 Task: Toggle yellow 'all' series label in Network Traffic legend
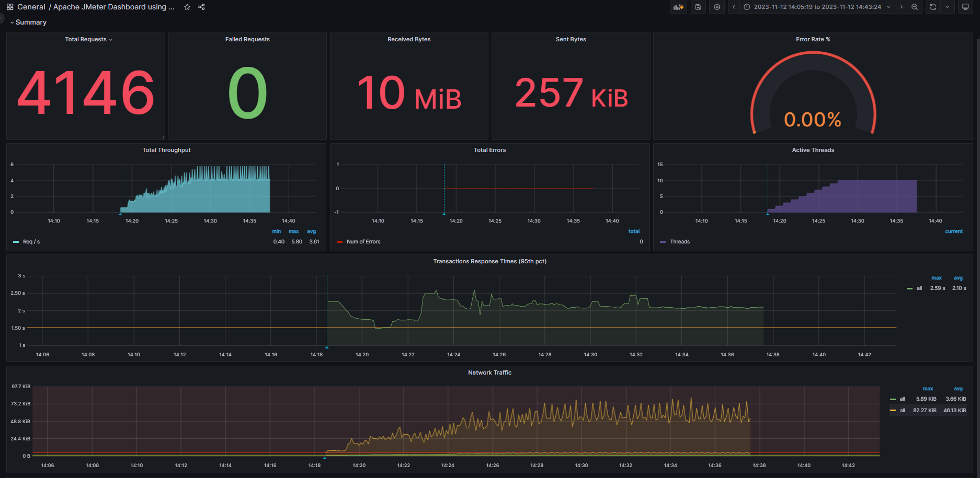click(902, 411)
